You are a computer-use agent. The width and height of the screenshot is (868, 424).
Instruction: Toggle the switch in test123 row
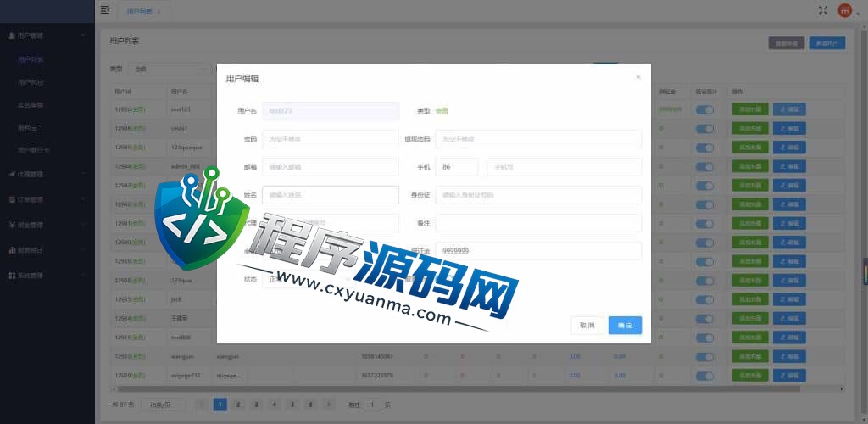coord(704,109)
